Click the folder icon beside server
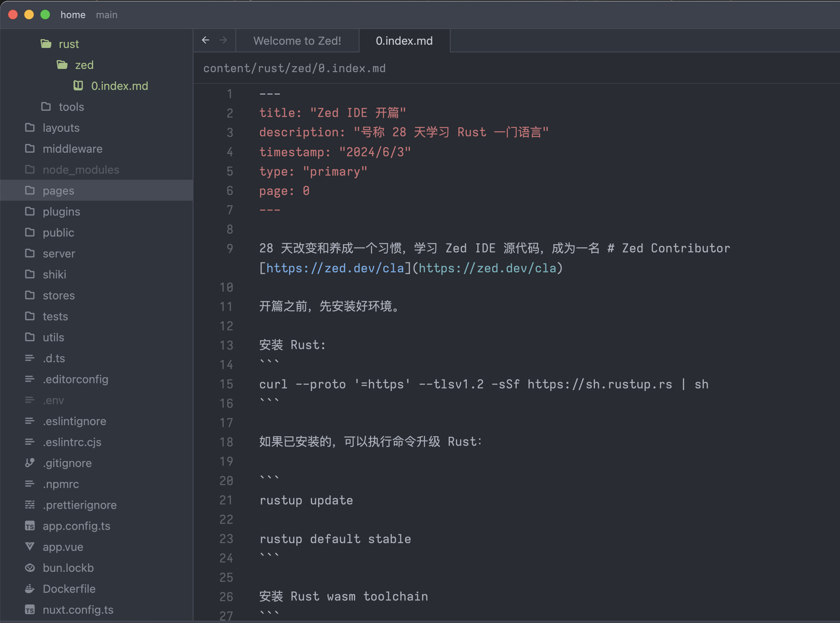Screen dimensions: 840x623 click(30, 253)
